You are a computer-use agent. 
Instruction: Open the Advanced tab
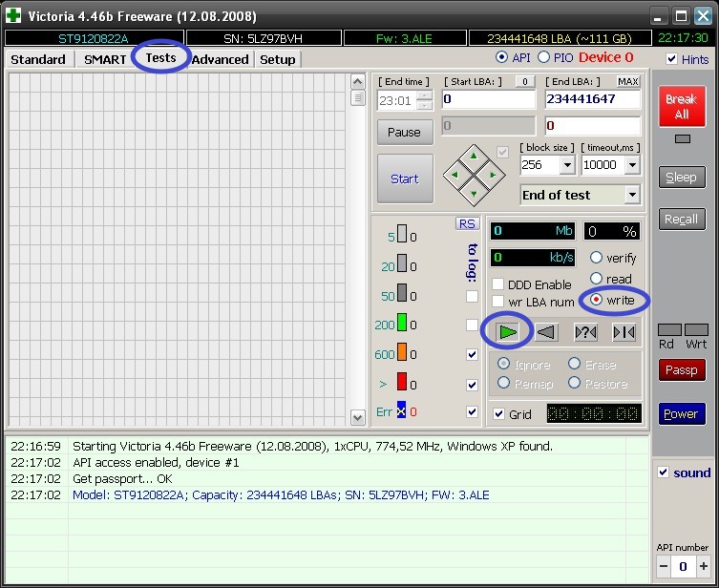[220, 59]
